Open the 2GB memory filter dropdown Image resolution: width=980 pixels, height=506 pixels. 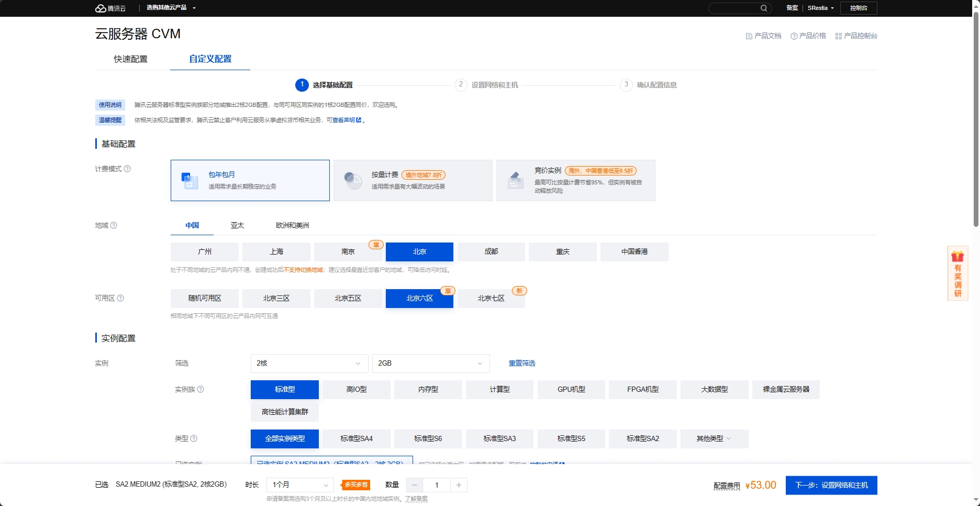431,364
